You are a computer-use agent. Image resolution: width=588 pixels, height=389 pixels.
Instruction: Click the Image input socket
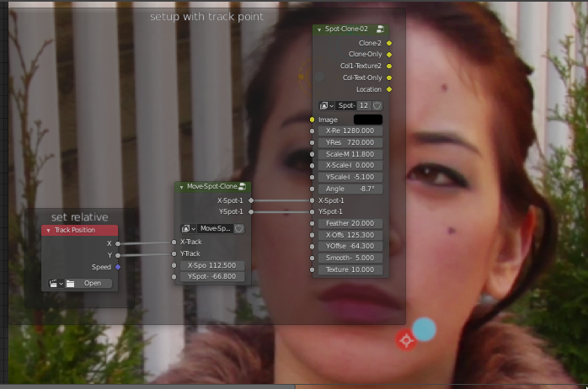pos(312,120)
